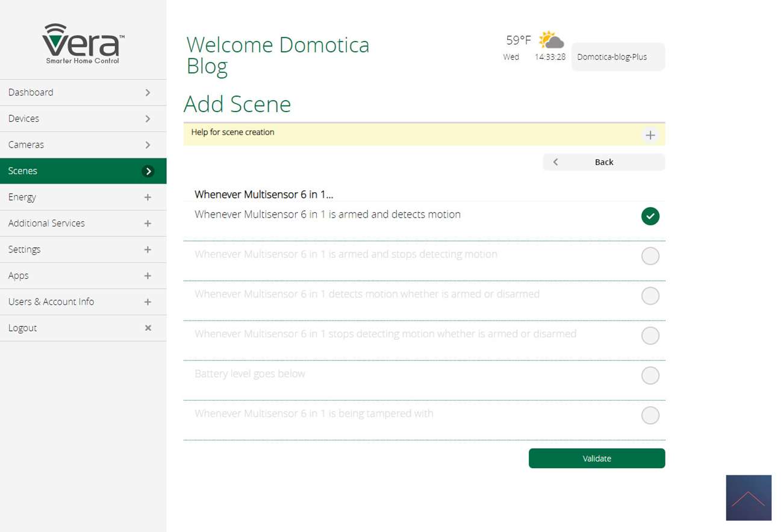Click the chevron arrow beside Dashboard
Viewport: 783px width, 532px height.
click(x=148, y=93)
